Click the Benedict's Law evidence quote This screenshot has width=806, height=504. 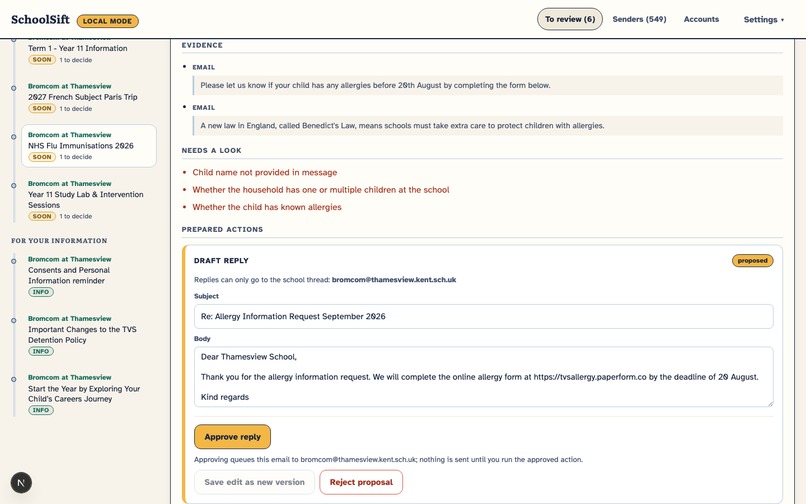[x=488, y=125]
